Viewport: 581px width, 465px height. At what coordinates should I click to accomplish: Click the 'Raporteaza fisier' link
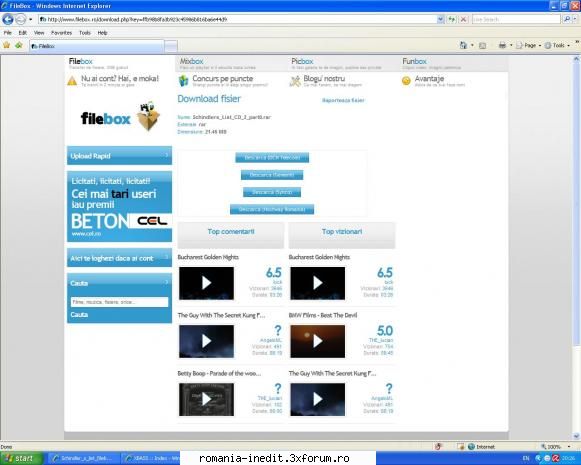point(343,100)
